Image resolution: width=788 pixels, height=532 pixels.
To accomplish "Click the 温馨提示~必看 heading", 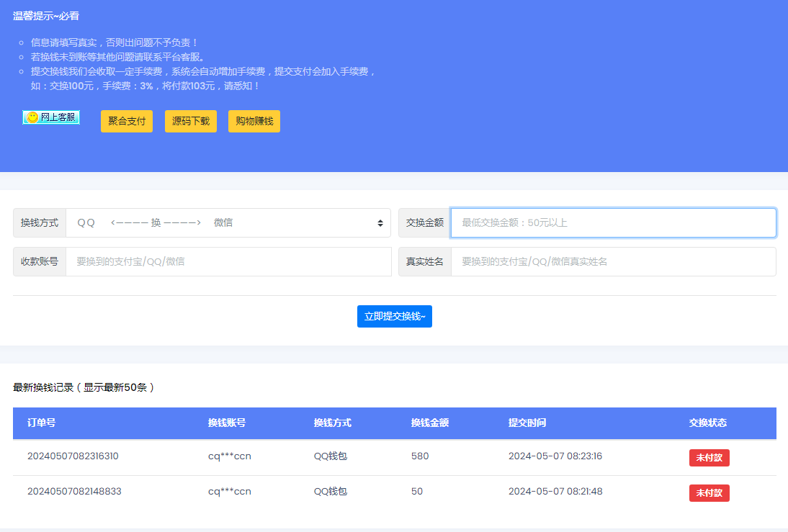I will (46, 16).
